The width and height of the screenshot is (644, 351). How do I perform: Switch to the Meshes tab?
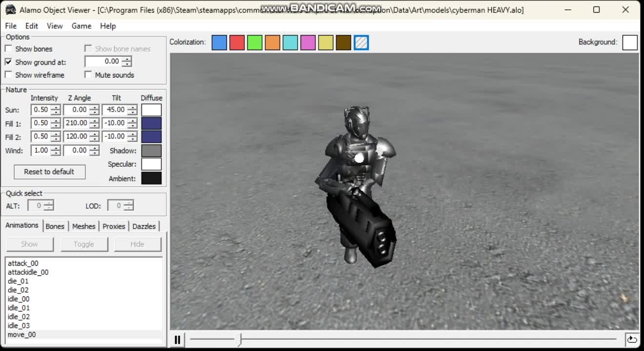(x=83, y=226)
